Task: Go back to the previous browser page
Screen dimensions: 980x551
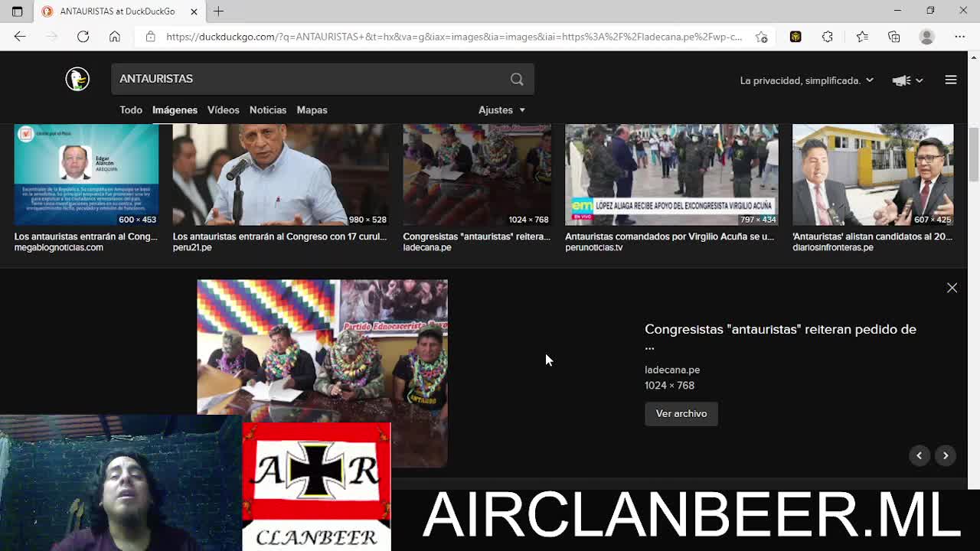Action: (20, 37)
